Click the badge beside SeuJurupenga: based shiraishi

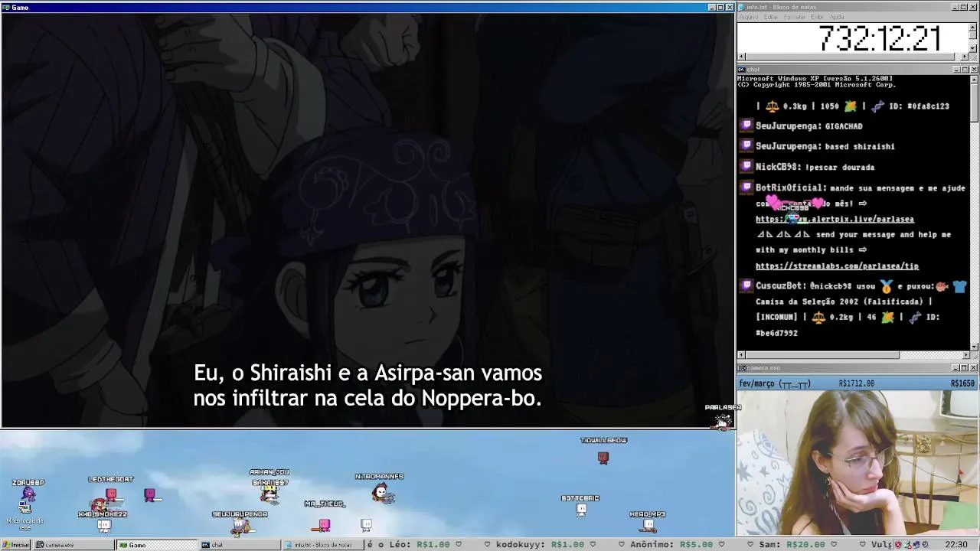click(x=746, y=145)
